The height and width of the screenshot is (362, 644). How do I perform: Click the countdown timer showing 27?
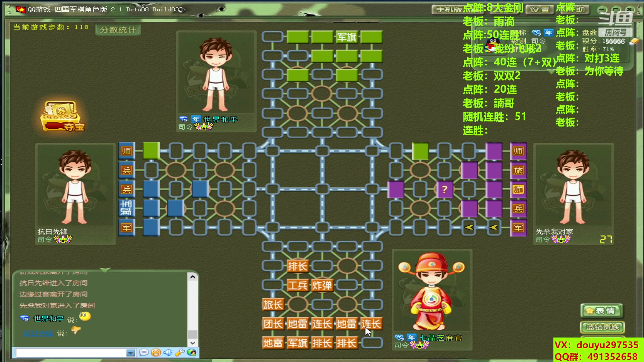coord(606,239)
